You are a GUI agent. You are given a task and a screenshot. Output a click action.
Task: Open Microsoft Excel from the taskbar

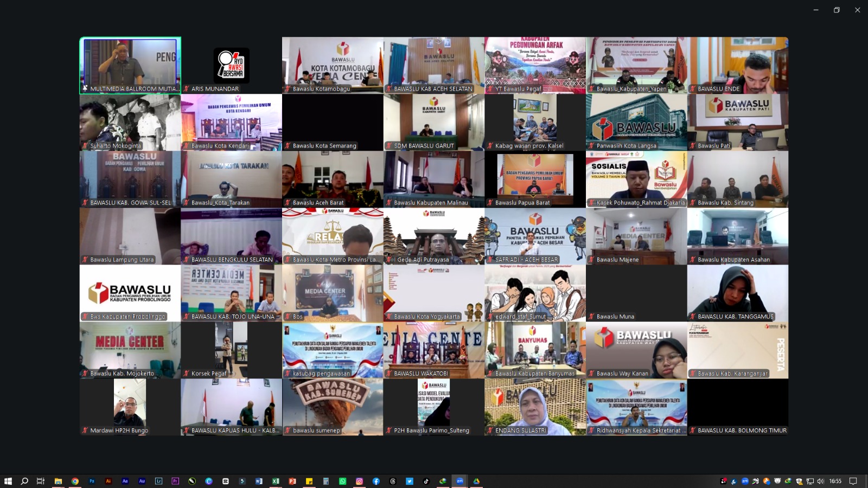tap(276, 481)
